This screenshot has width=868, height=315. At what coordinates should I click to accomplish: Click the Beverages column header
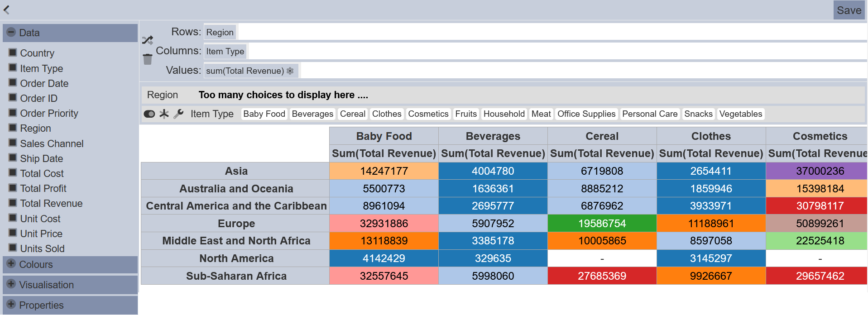493,136
